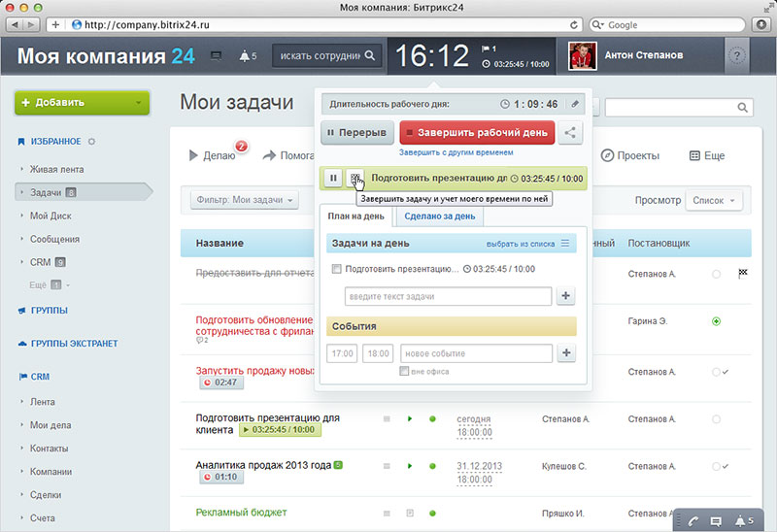This screenshot has height=532, width=777.
Task: Open bottom bar notifications bell
Action: click(x=744, y=520)
